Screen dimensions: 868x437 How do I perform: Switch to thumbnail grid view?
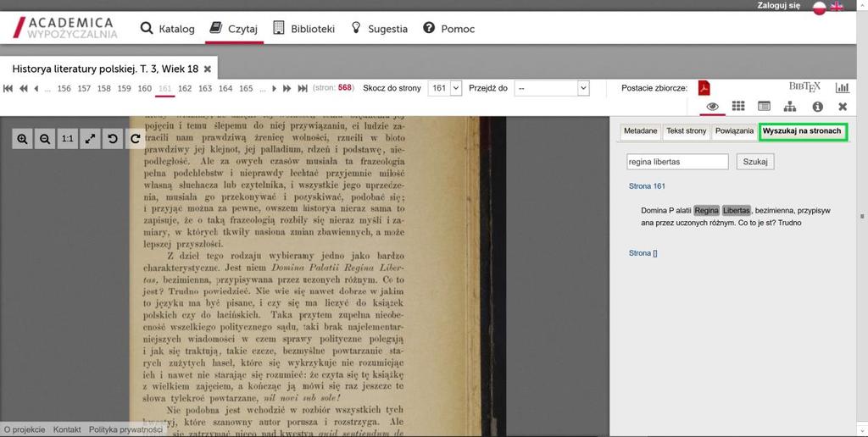click(738, 106)
